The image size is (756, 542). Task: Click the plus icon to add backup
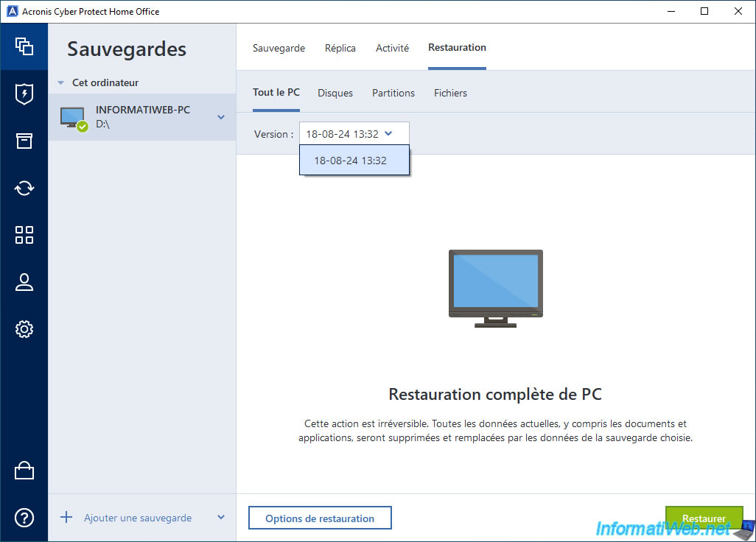pos(66,518)
